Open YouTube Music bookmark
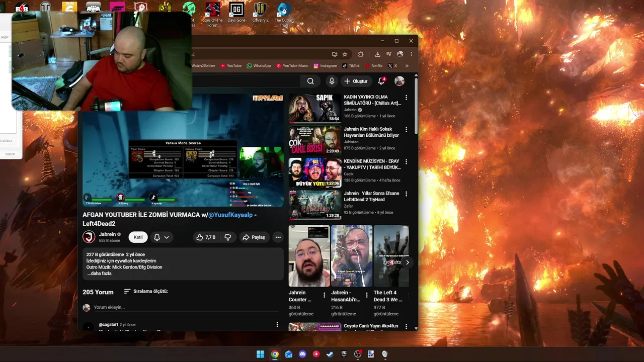Screen dimensions: 644x362 pyautogui.click(x=292, y=66)
